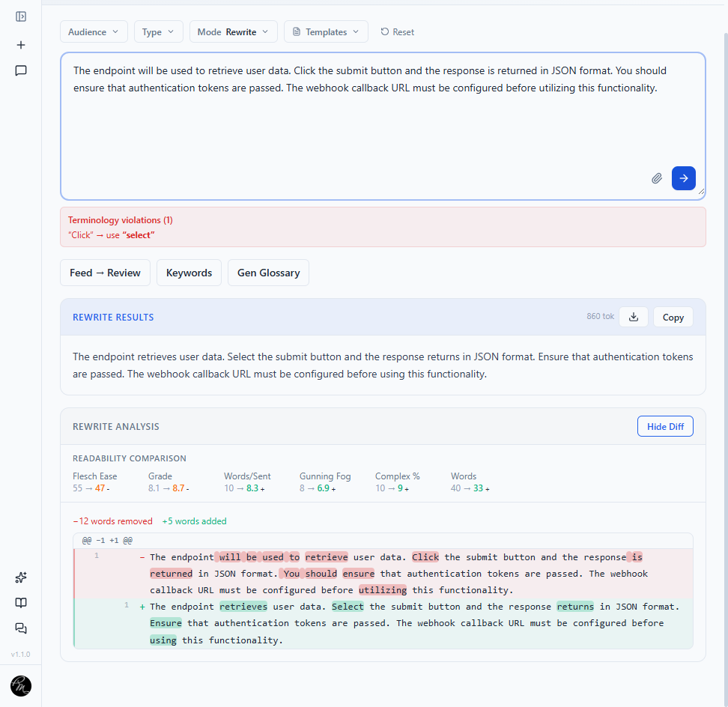This screenshot has width=728, height=707.
Task: Open the single chat bubble icon
Action: (21, 71)
